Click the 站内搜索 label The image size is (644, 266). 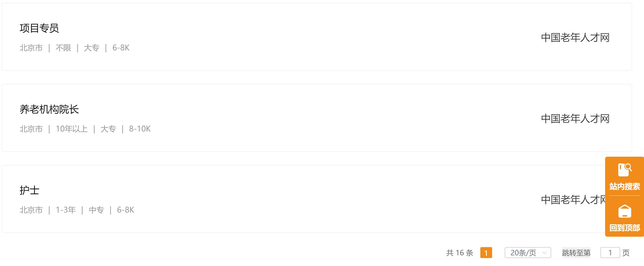click(x=625, y=187)
